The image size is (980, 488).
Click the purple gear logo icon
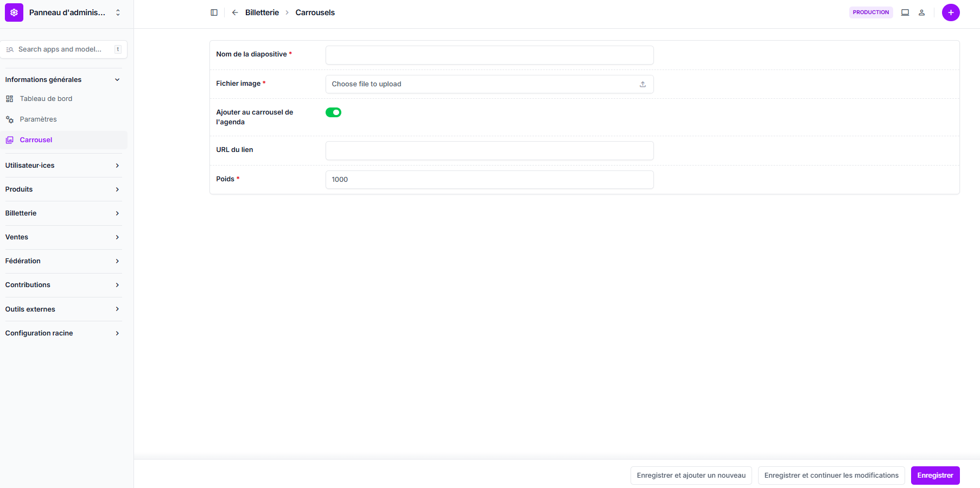coord(14,12)
